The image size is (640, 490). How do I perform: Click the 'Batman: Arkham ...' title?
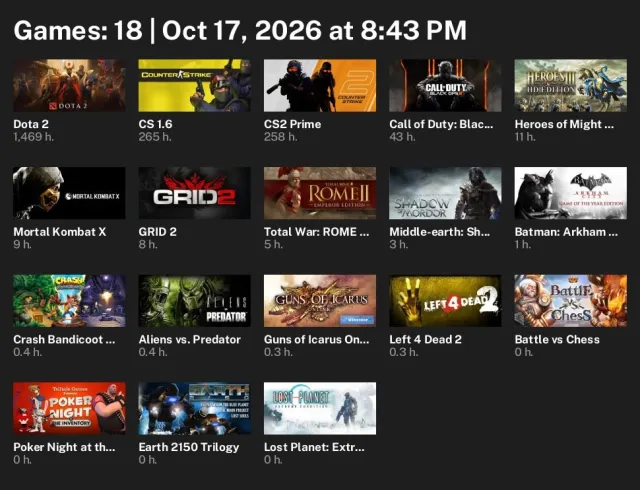click(566, 232)
